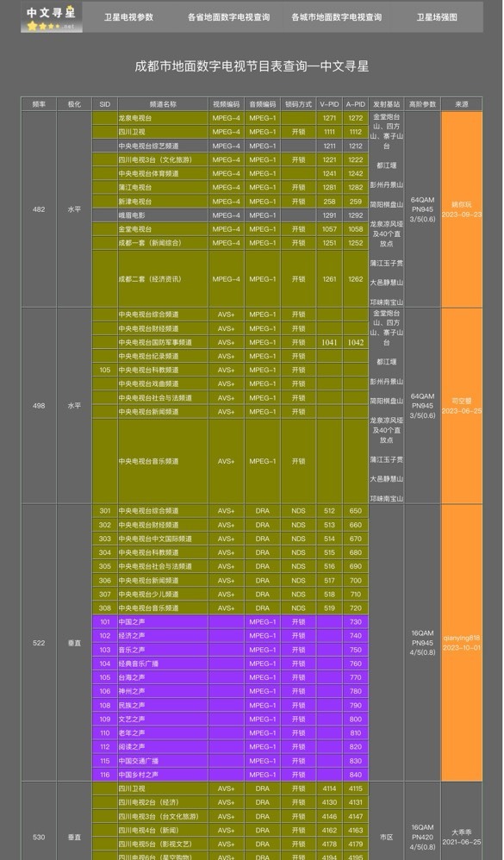This screenshot has width=504, height=860.
Task: Click the 来源 column header
Action: (462, 104)
